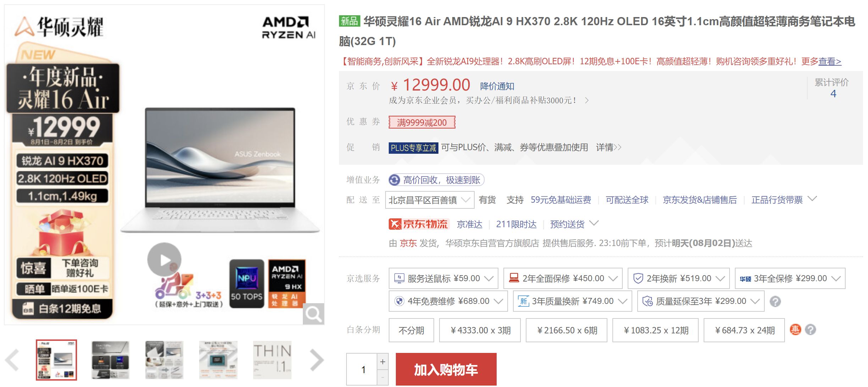Open delivery address dropdown 北京昌平区百善镇
868x387 pixels.
click(x=430, y=200)
